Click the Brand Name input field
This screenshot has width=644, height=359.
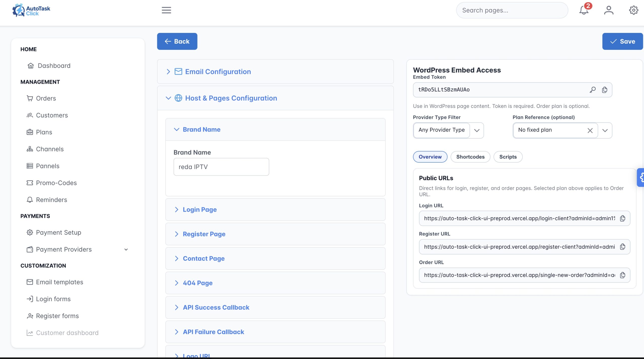[221, 167]
